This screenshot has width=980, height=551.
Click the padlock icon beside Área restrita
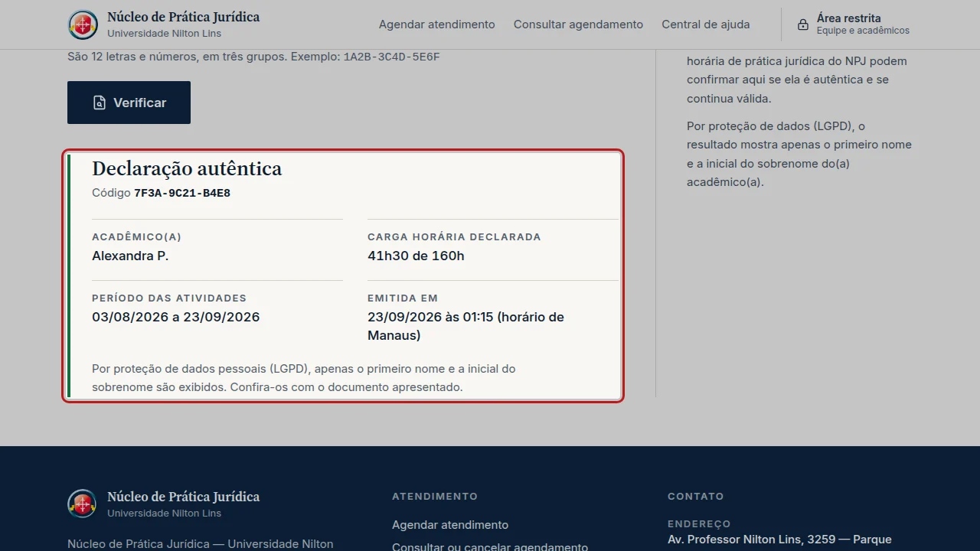803,24
